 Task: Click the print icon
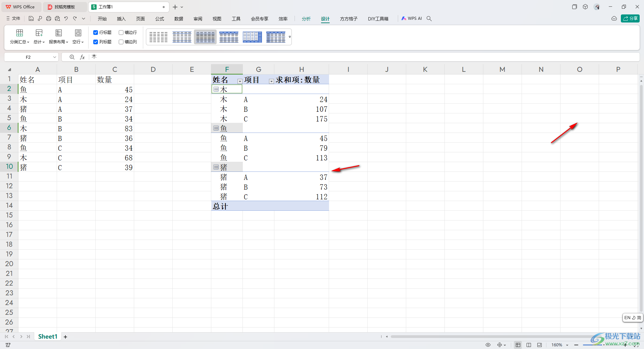49,19
